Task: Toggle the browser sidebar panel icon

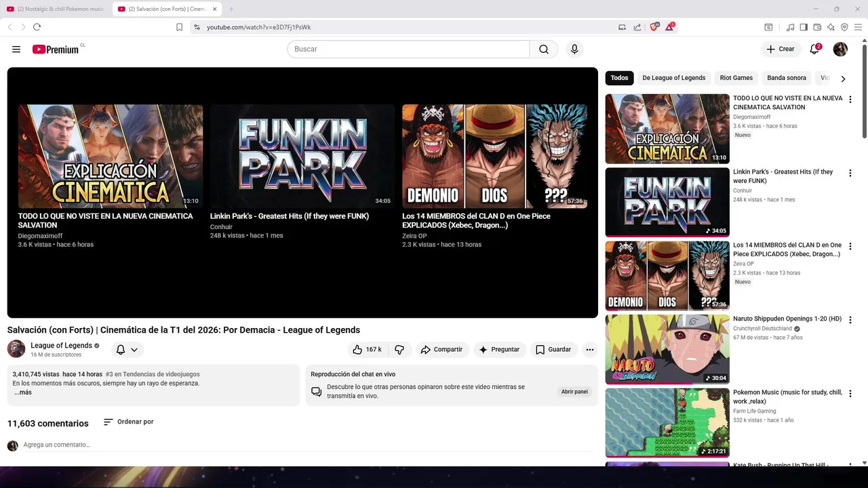Action: pyautogui.click(x=804, y=27)
